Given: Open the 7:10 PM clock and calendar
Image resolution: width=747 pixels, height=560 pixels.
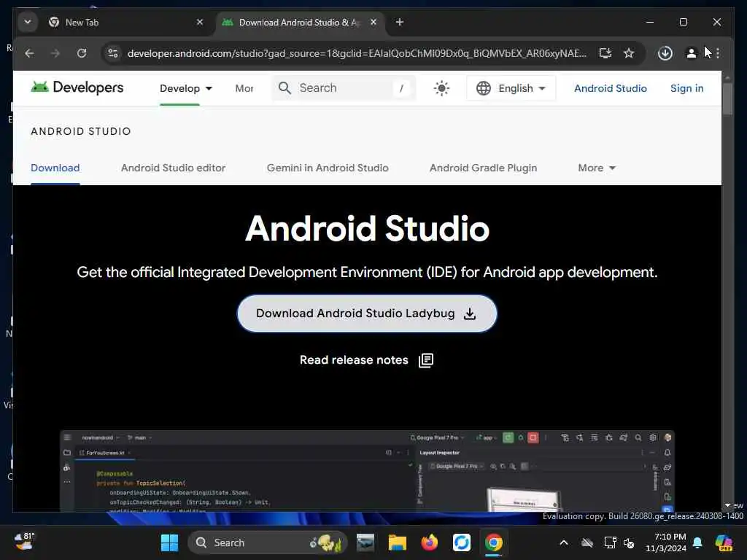Looking at the screenshot, I should pos(666,542).
